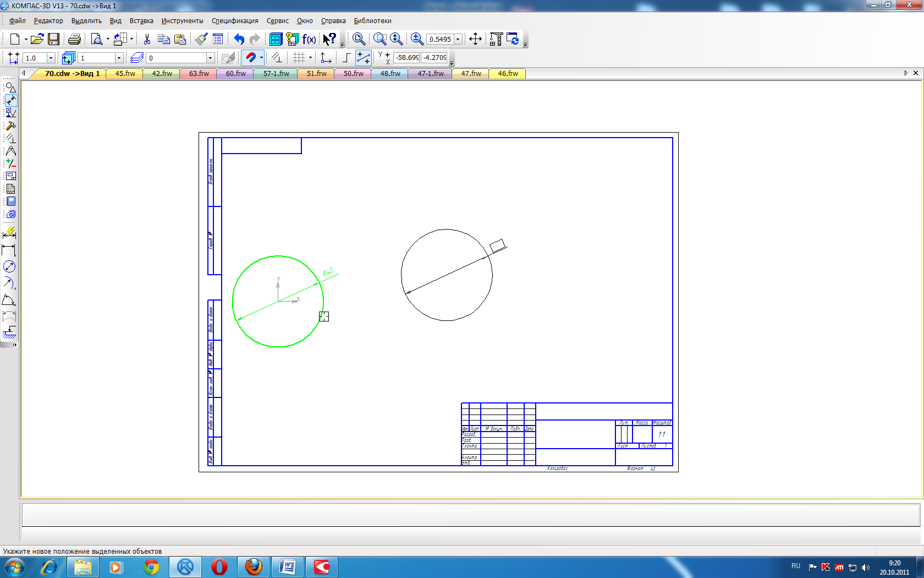924x578 pixels.
Task: Save the current drawing
Action: (53, 39)
